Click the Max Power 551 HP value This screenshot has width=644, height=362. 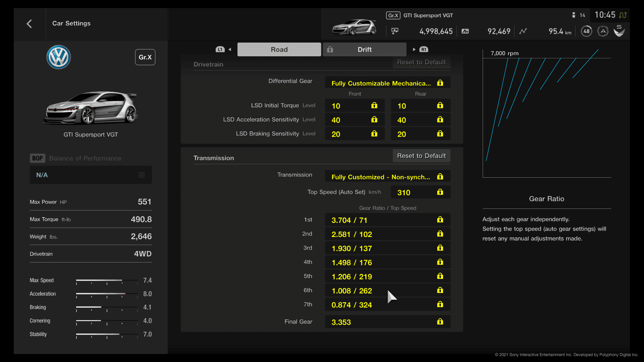point(145,202)
